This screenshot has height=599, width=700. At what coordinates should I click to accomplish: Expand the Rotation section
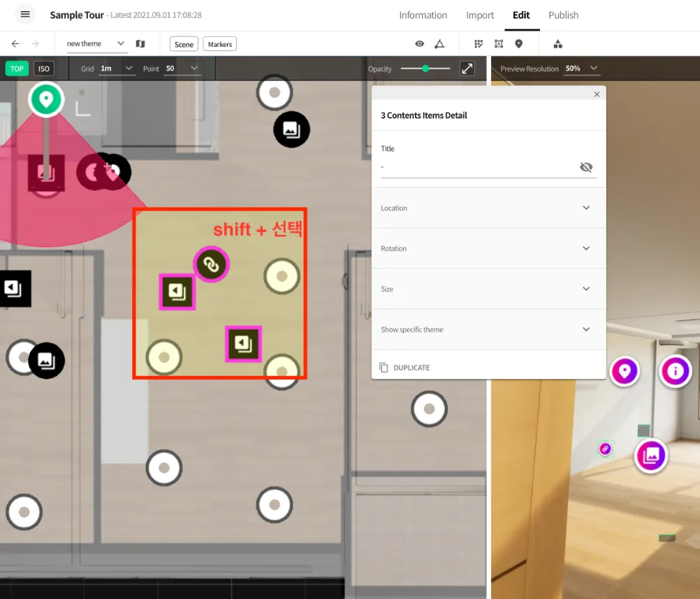tap(488, 248)
